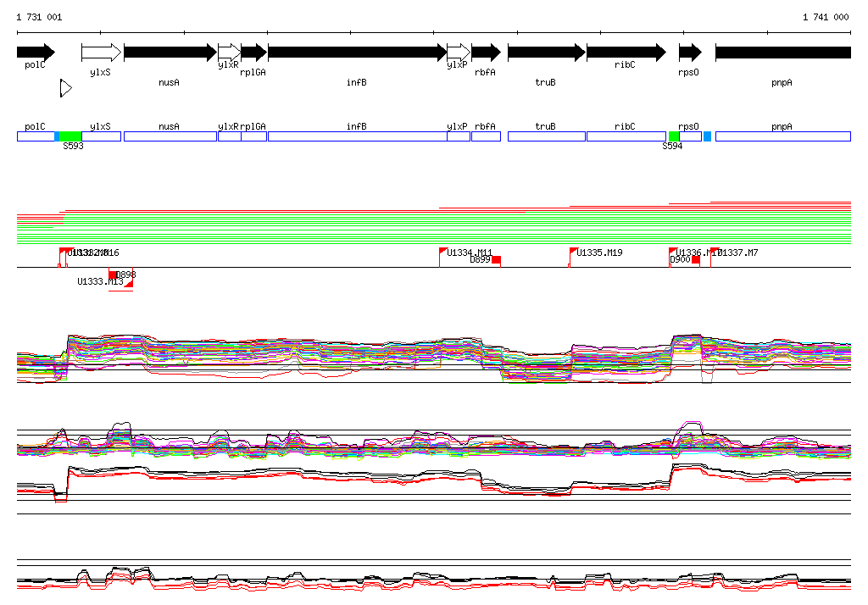The height and width of the screenshot is (605, 868).
Task: Click the small unlabeled white triangle arrow
Action: (65, 87)
